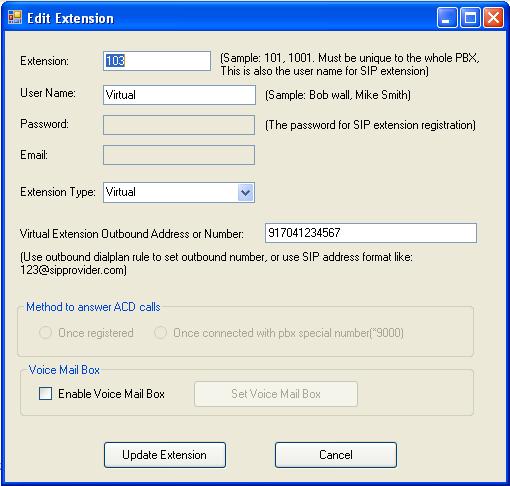Click the Edit Extension window app icon
The image size is (510, 486).
pyautogui.click(x=15, y=17)
